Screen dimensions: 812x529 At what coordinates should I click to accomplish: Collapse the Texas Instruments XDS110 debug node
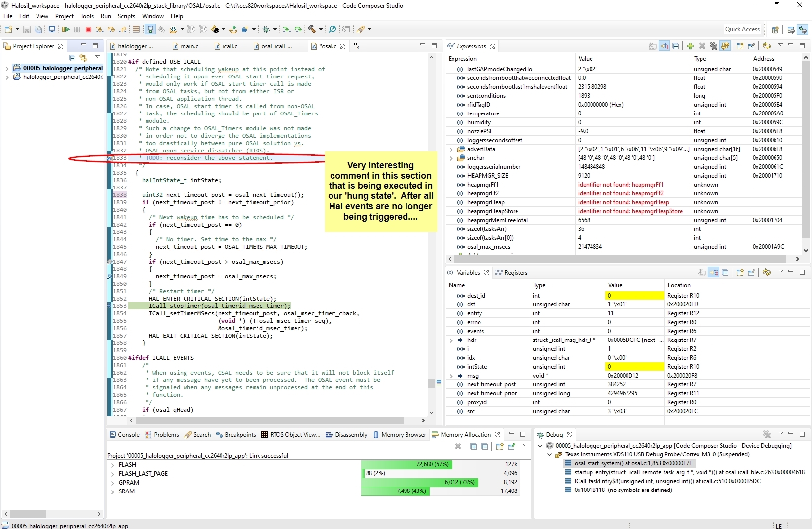click(x=549, y=454)
